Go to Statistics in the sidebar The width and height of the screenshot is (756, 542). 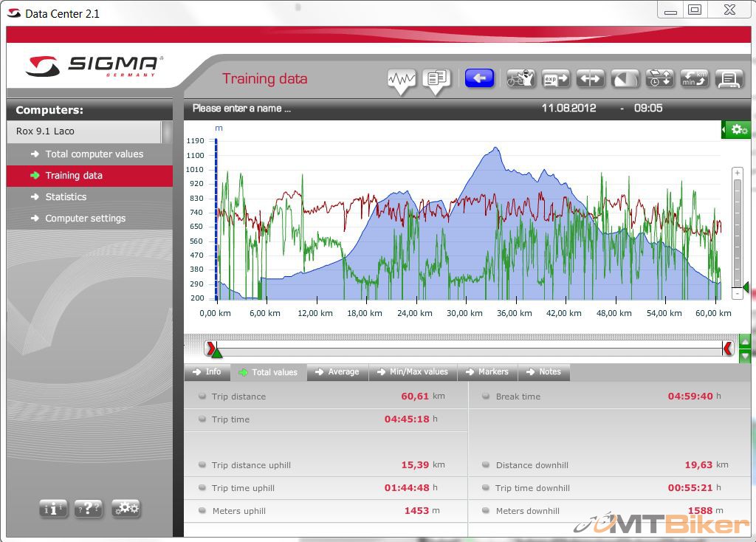(x=66, y=197)
